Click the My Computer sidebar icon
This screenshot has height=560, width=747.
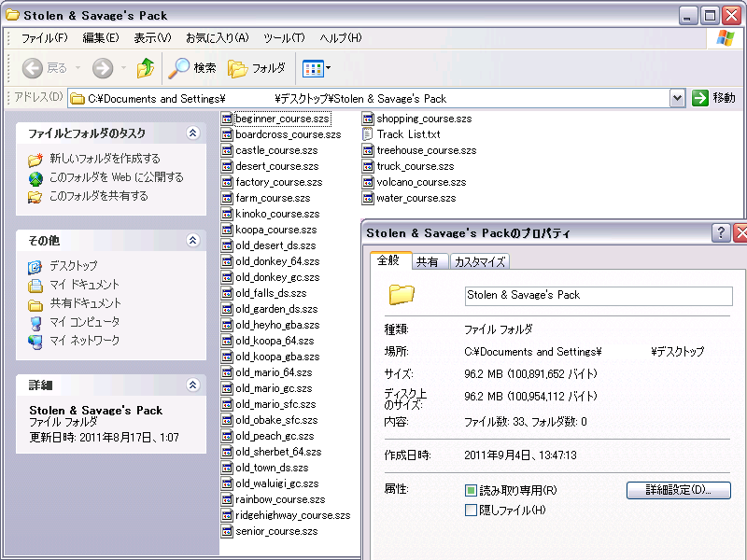point(35,323)
